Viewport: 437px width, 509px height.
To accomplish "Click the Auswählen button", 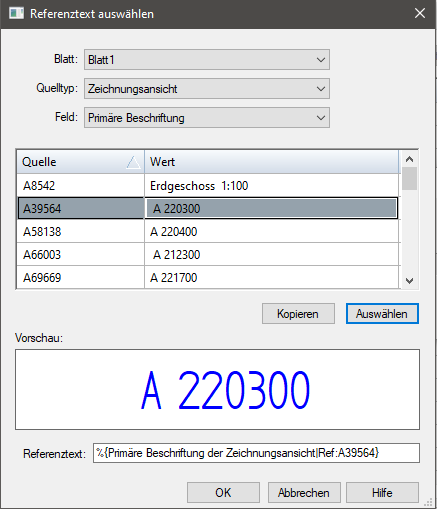I will (x=382, y=314).
